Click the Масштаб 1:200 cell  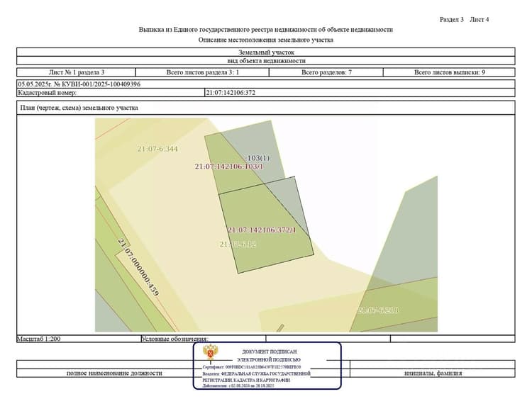pos(79,339)
